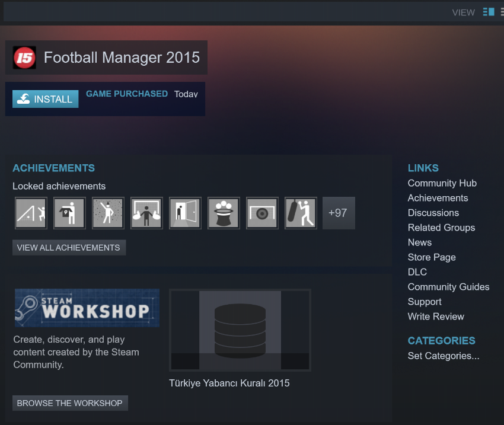Switch to detail view mode icon

[x=489, y=12]
